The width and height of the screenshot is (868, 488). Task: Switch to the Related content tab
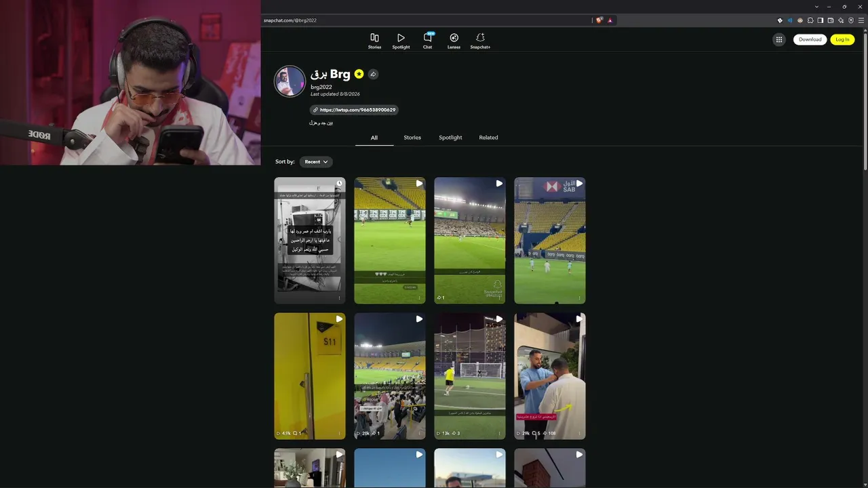pos(488,138)
